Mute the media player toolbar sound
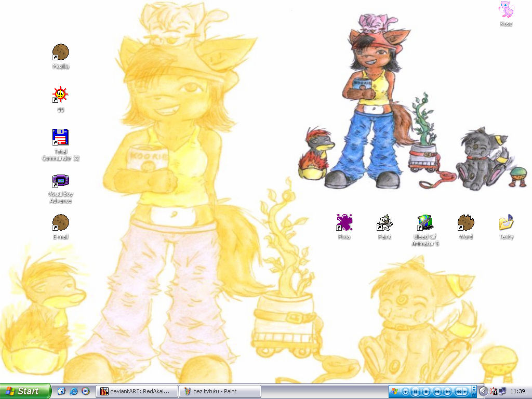The height and width of the screenshot is (399, 532). point(458,392)
